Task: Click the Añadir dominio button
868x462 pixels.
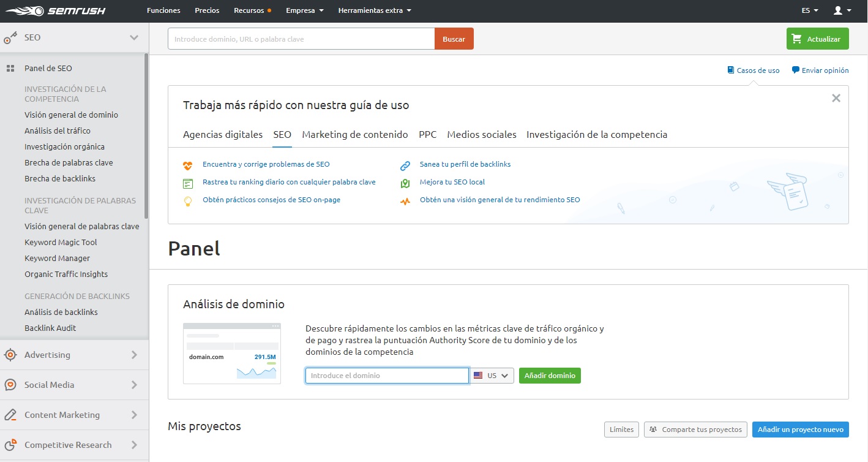Action: pos(550,376)
